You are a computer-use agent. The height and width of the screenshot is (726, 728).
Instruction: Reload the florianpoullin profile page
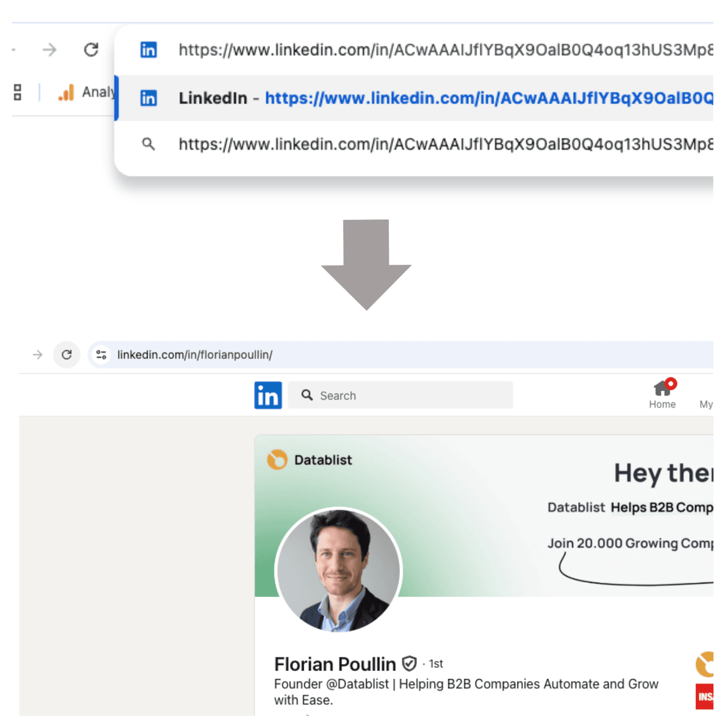(67, 355)
